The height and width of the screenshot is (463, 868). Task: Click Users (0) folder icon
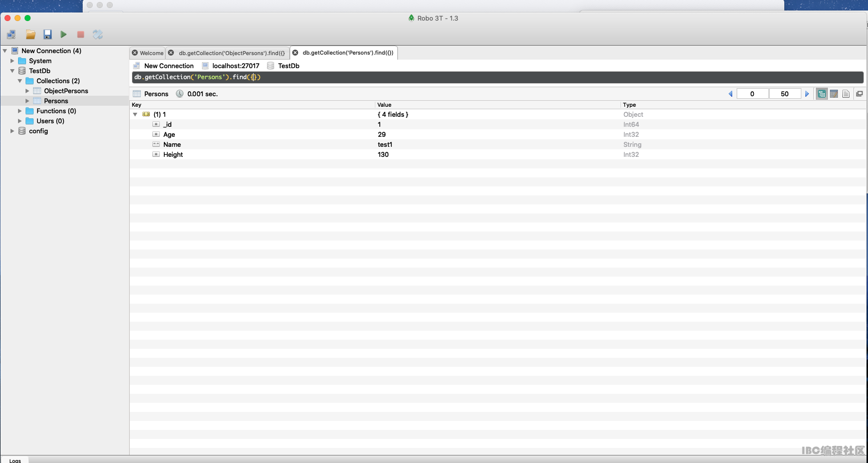coord(30,121)
